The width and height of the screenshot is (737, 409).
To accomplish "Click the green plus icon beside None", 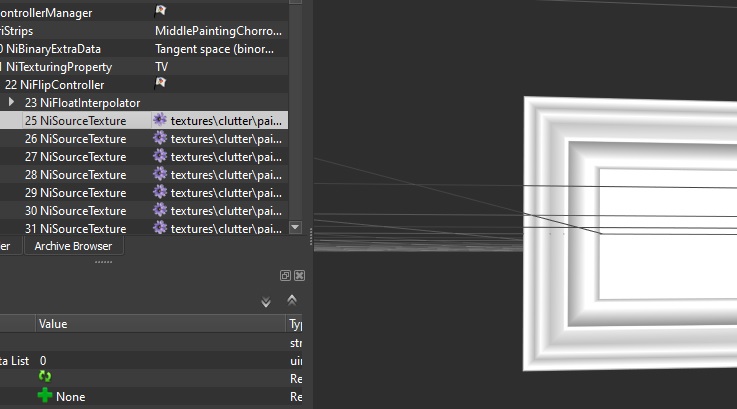I will (x=45, y=395).
